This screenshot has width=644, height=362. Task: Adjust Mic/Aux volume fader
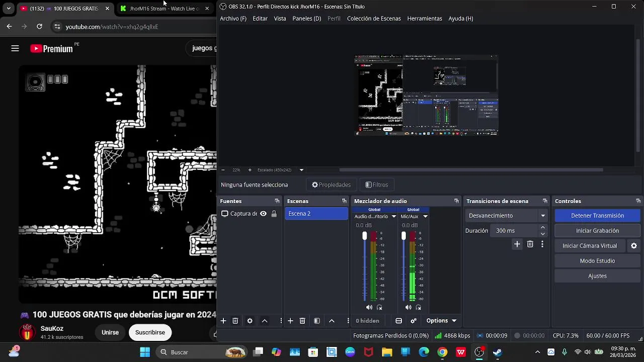404,236
